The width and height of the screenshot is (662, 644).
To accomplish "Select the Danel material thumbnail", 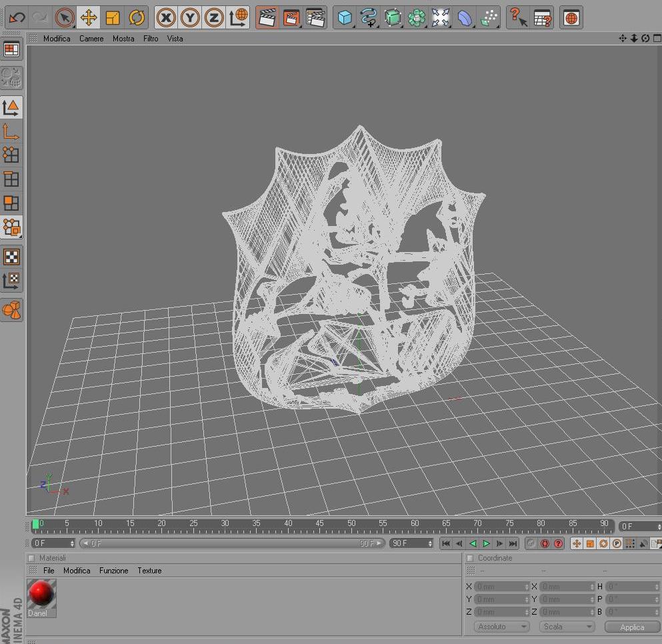I will click(41, 598).
